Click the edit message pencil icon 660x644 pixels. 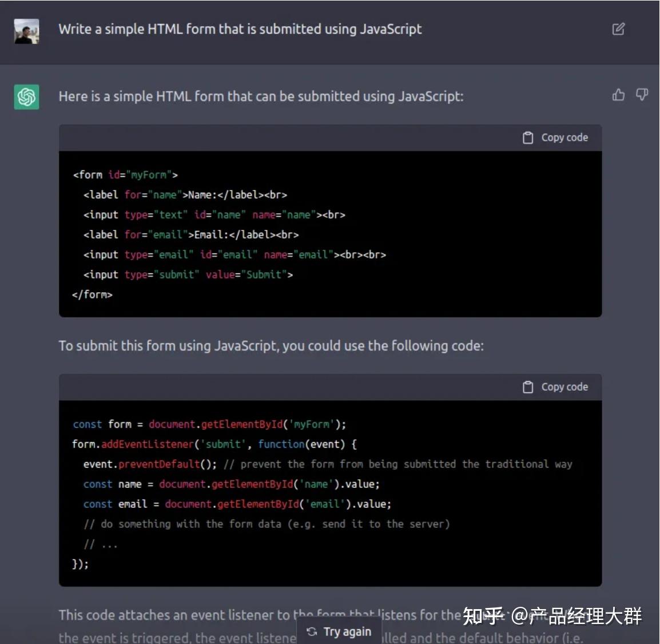618,29
